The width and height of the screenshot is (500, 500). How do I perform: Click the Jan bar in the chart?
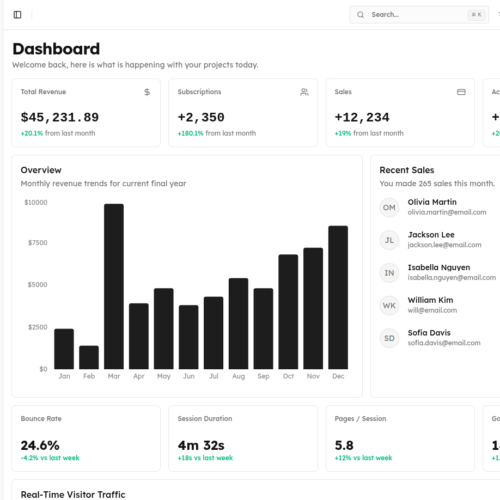pos(64,349)
